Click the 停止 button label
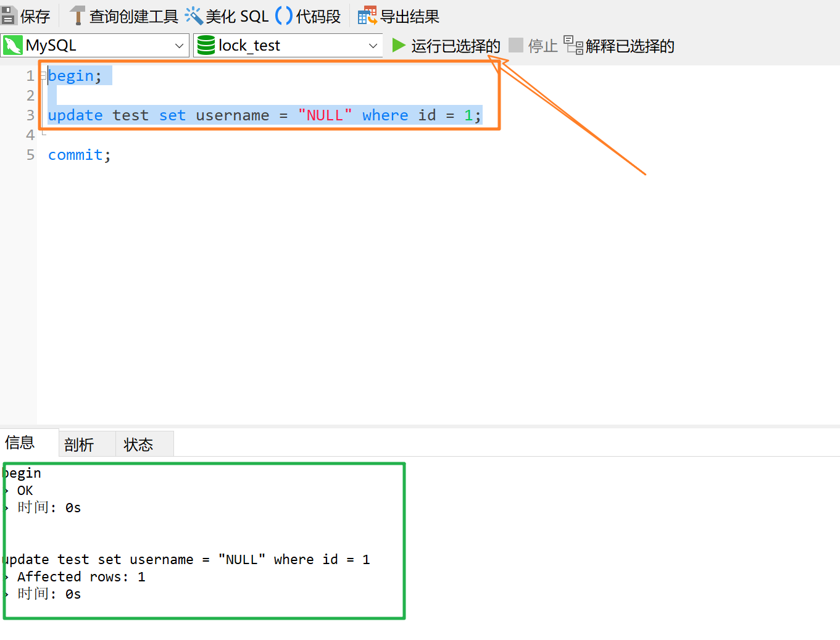The image size is (840, 640). [543, 46]
